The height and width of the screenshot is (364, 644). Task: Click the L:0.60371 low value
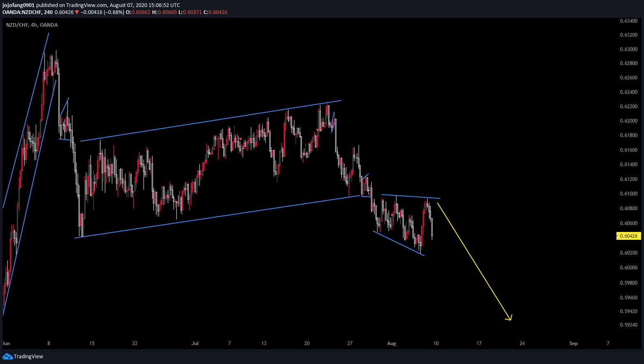coord(190,12)
